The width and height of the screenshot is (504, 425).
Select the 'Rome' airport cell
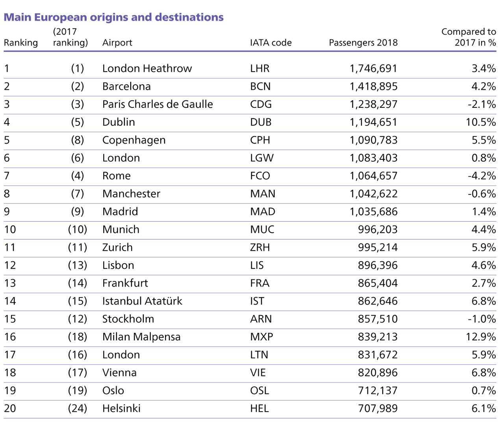[117, 176]
